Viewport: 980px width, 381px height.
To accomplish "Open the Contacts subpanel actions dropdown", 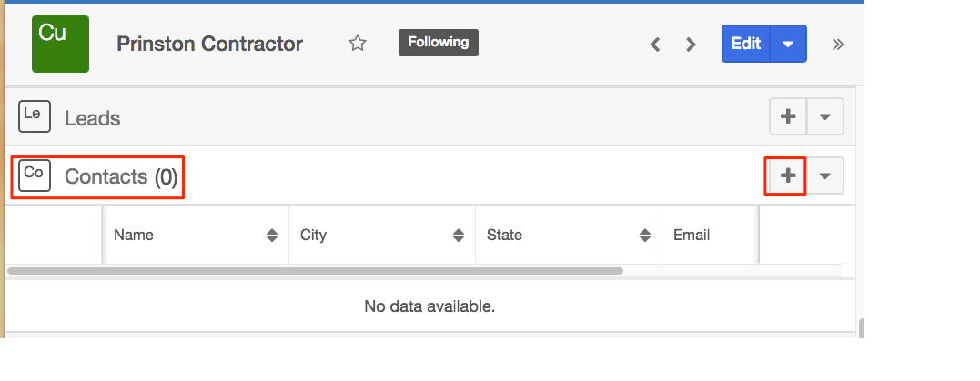I will tap(825, 175).
